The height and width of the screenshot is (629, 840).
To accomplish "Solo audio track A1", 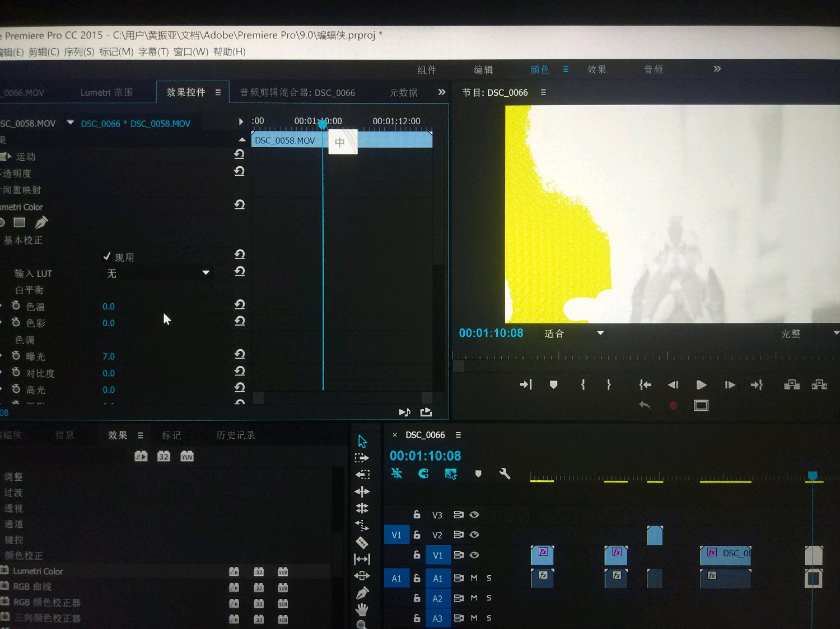I will [489, 578].
